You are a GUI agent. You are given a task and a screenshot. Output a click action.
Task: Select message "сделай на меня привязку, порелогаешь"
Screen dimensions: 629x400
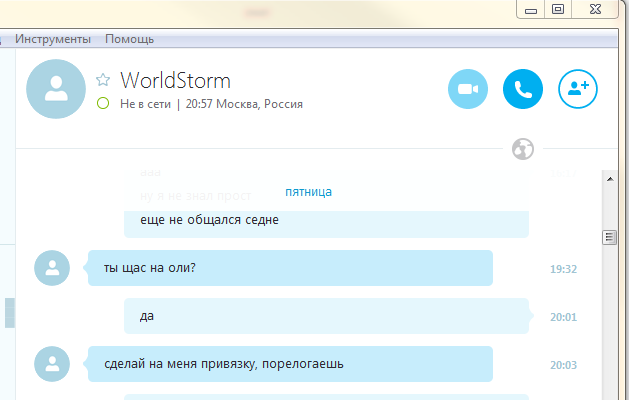[290, 363]
